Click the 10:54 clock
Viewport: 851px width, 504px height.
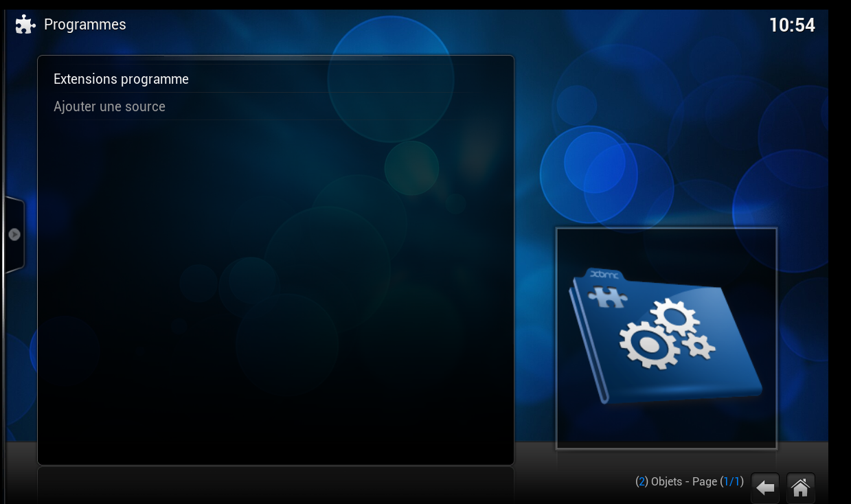tap(792, 25)
